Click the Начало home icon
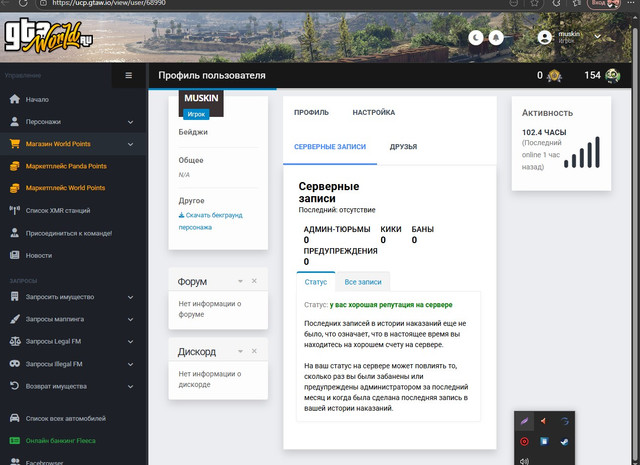The height and width of the screenshot is (465, 640). pos(15,99)
